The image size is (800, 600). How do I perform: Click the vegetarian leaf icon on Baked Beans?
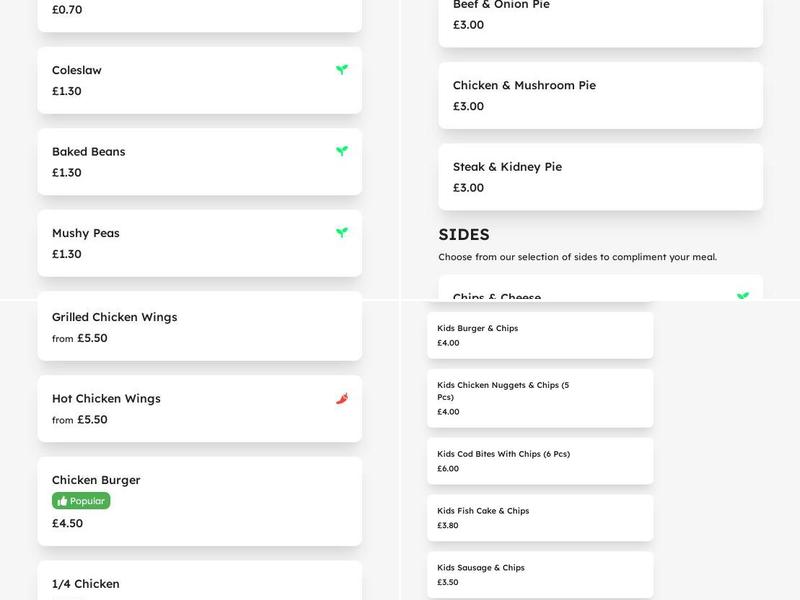(341, 151)
